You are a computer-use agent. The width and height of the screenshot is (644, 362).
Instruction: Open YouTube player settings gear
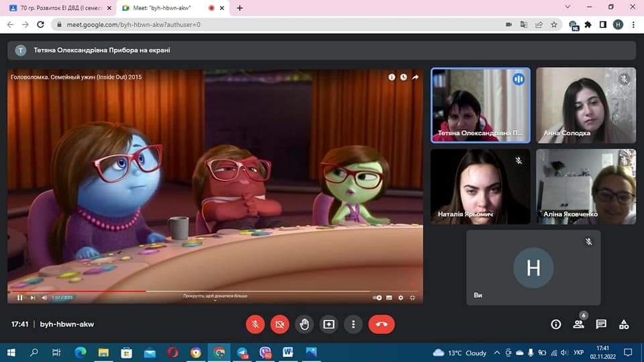[x=400, y=298]
